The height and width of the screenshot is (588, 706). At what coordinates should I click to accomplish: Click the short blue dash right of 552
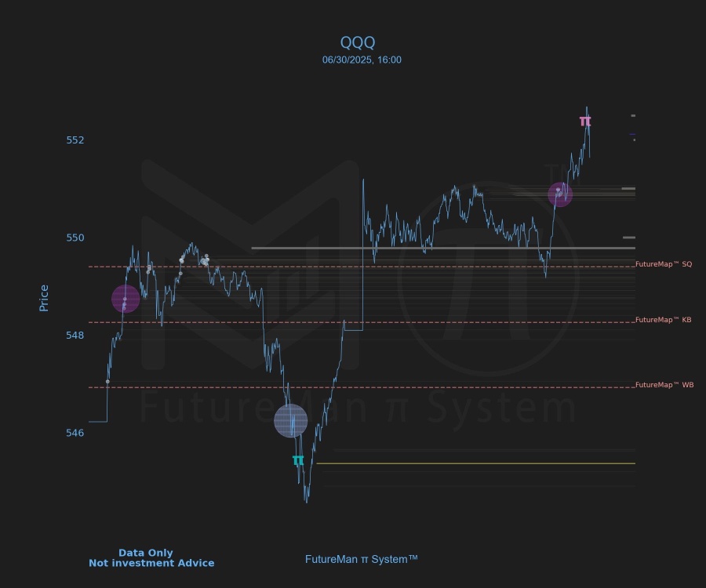(x=632, y=135)
